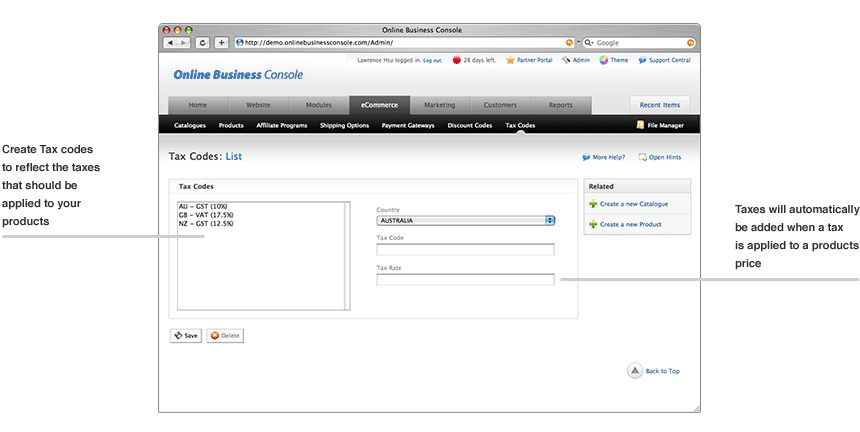Open the Google search engine dropdown

(589, 43)
